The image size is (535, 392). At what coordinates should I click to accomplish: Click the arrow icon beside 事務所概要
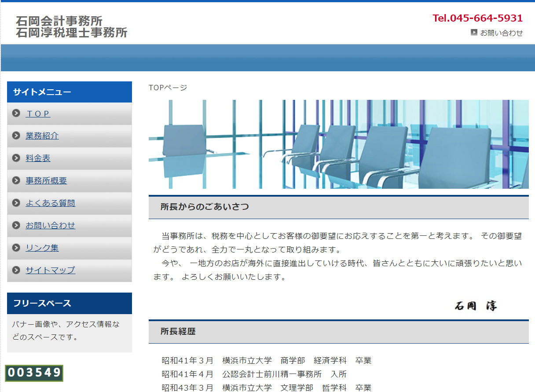(16, 181)
